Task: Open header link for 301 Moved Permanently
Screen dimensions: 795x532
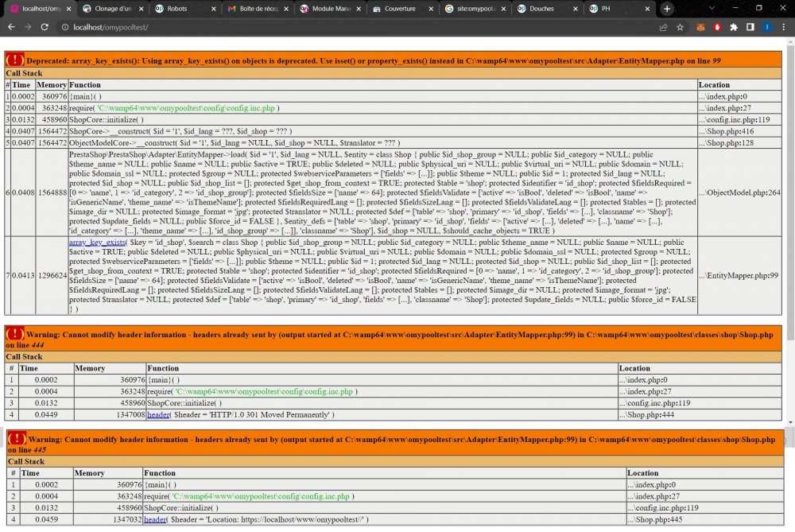Action: (x=158, y=415)
